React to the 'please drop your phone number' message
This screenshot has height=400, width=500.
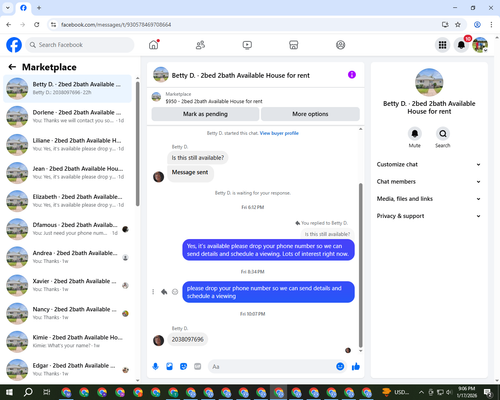tap(175, 292)
